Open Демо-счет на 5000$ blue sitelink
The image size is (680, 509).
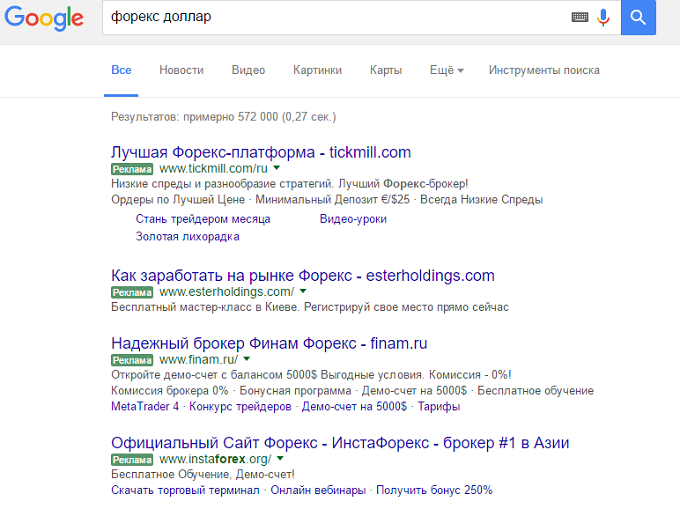[x=354, y=407]
